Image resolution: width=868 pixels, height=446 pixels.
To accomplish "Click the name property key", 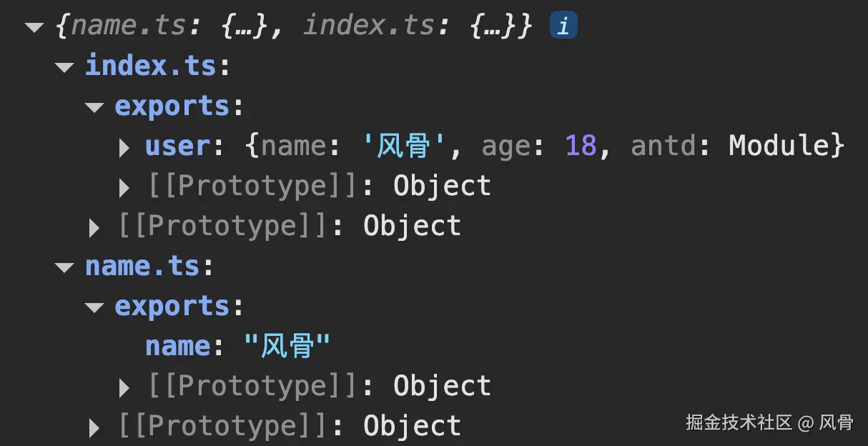I will click(177, 347).
